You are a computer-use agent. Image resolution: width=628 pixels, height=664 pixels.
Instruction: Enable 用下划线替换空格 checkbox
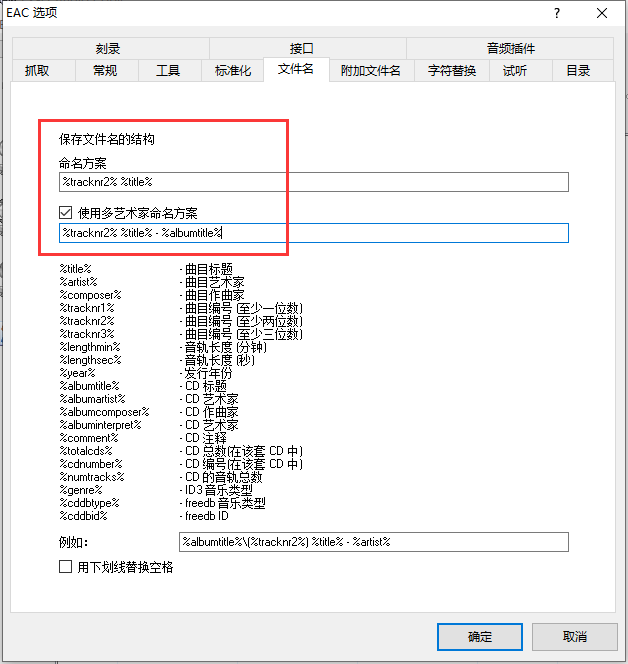[x=66, y=567]
